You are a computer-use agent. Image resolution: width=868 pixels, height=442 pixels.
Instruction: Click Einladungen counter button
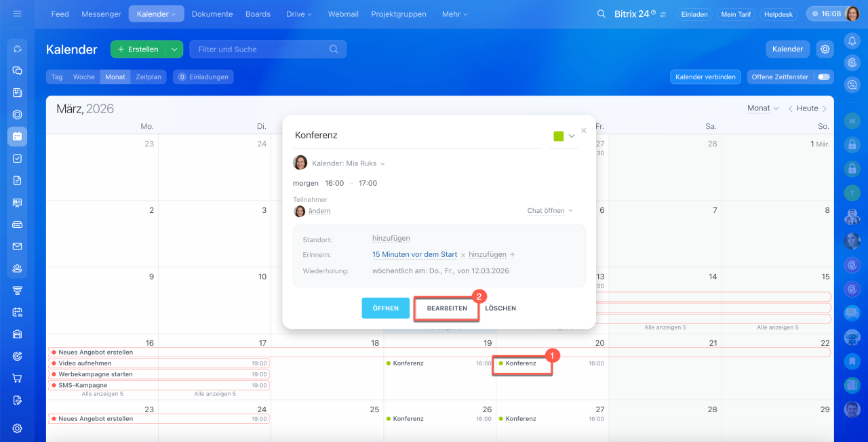[x=203, y=77]
